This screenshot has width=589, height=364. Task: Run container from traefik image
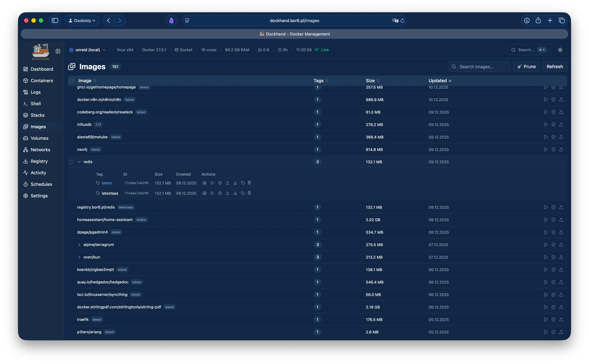[546, 320]
